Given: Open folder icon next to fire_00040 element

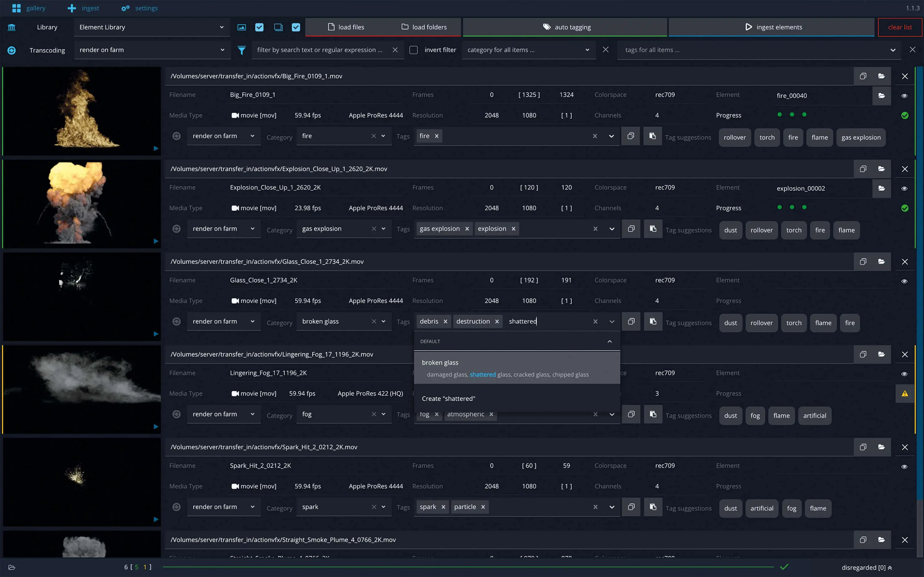Looking at the screenshot, I should [881, 95].
